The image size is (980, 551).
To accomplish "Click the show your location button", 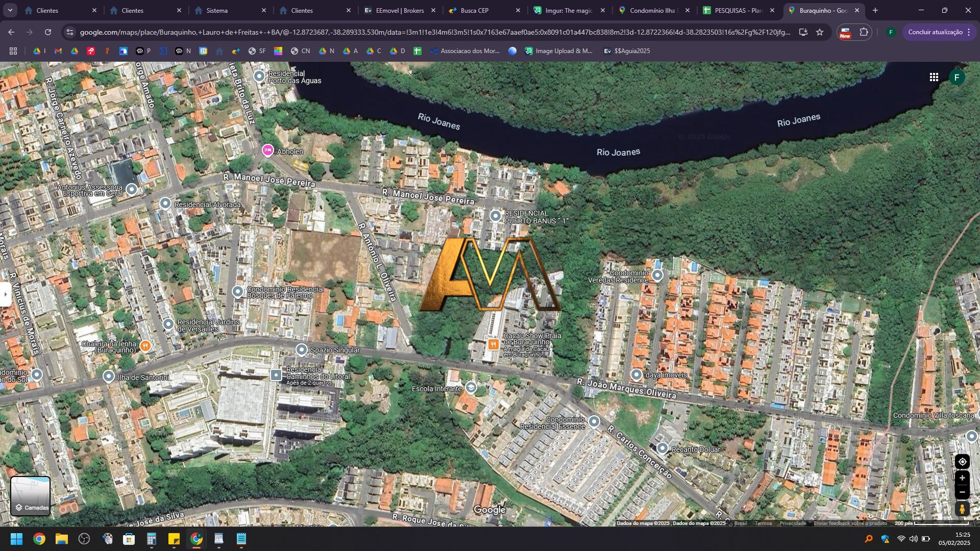I will click(x=962, y=462).
